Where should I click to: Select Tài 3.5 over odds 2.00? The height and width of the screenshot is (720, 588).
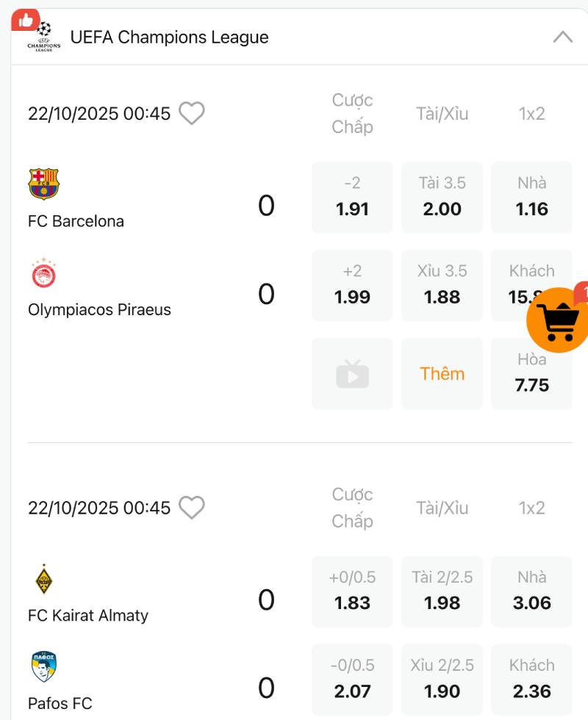pos(442,197)
